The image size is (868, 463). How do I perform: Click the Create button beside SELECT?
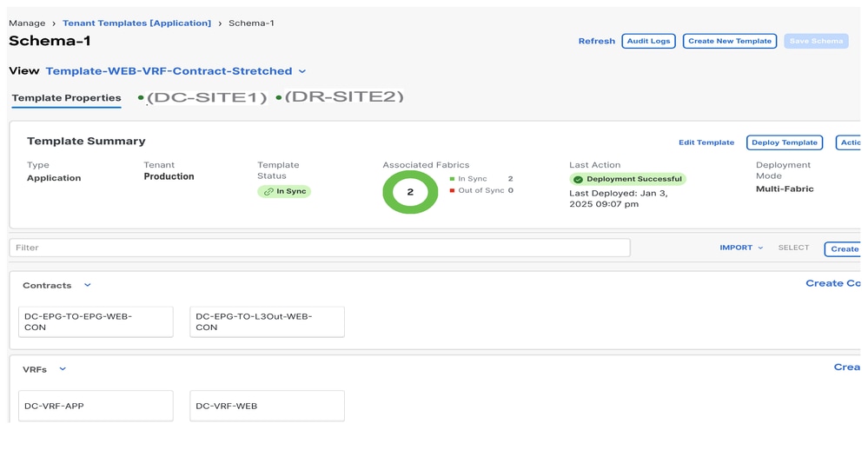point(844,249)
